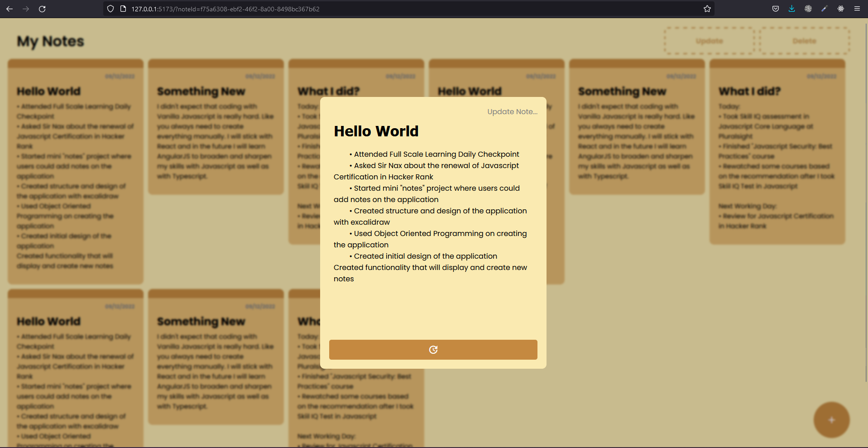The height and width of the screenshot is (448, 868).
Task: Open the Downloads panel arrow icon
Action: pos(791,9)
